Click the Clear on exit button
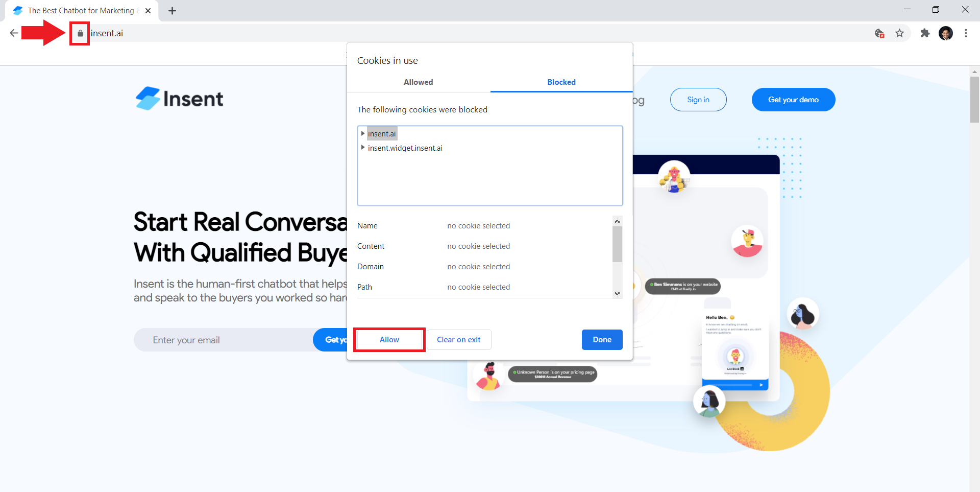This screenshot has height=492, width=980. pyautogui.click(x=459, y=340)
